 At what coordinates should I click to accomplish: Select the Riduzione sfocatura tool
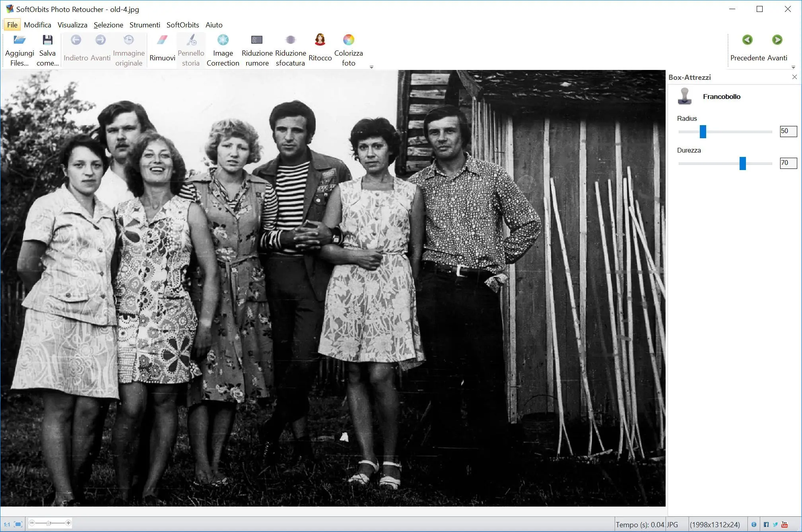290,49
